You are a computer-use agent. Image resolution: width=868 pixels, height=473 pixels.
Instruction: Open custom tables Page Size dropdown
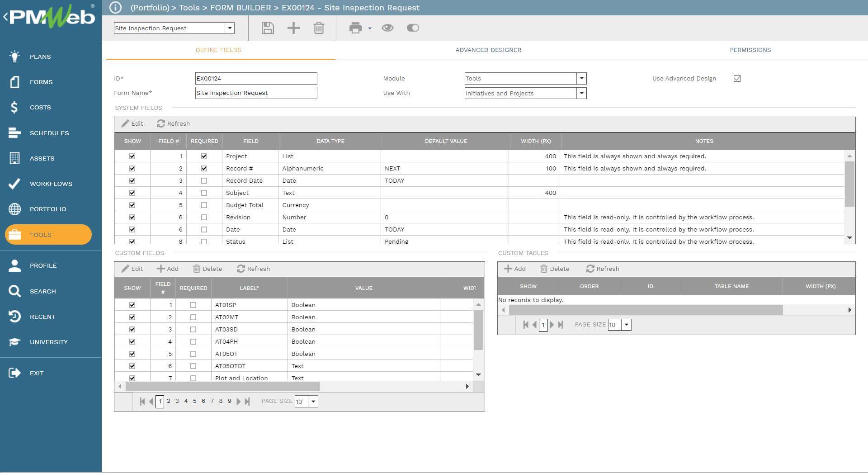pos(627,325)
